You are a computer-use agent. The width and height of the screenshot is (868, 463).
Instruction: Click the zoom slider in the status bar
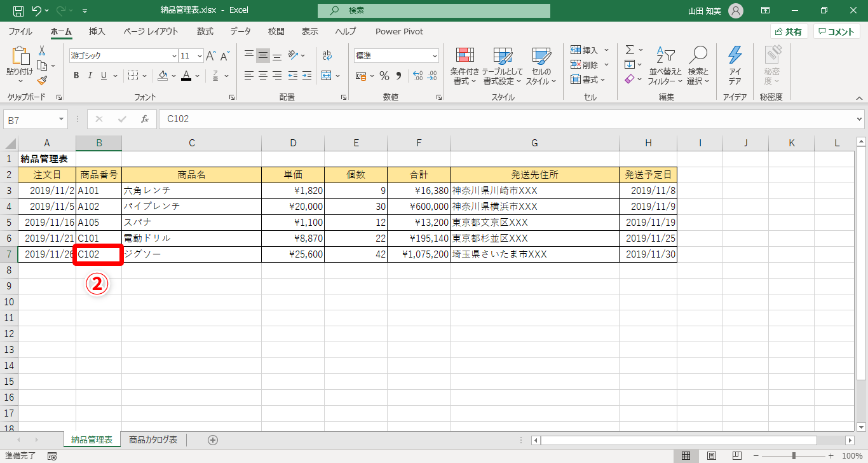click(x=794, y=456)
